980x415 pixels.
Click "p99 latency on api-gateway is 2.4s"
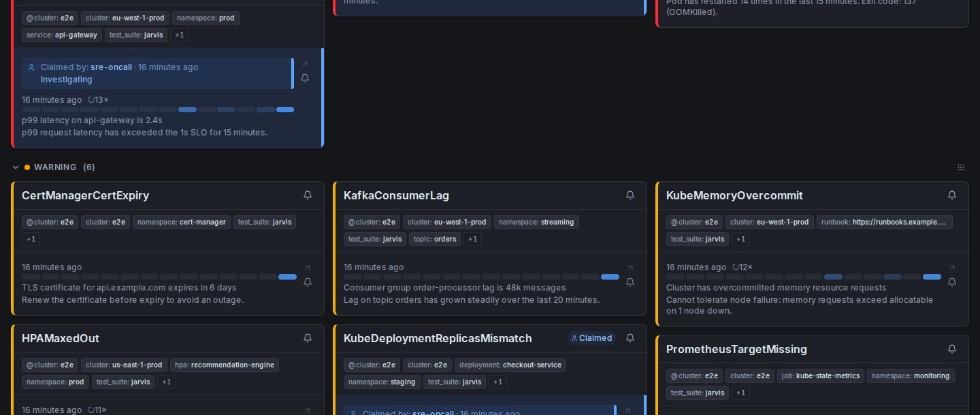[x=92, y=120]
